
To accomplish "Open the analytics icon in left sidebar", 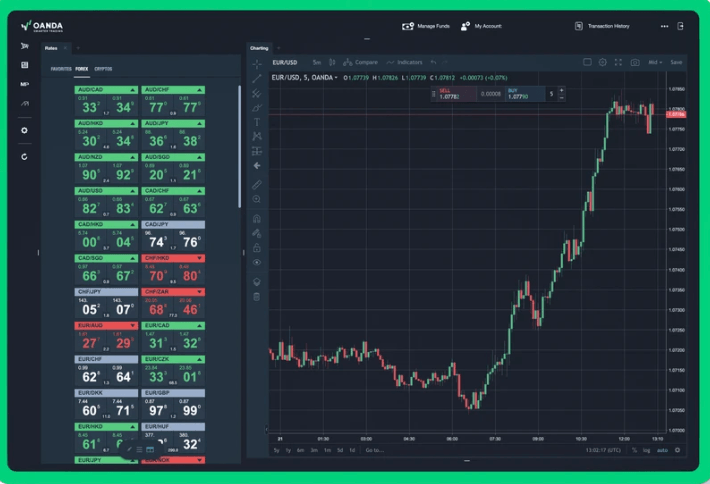I will pos(24,104).
